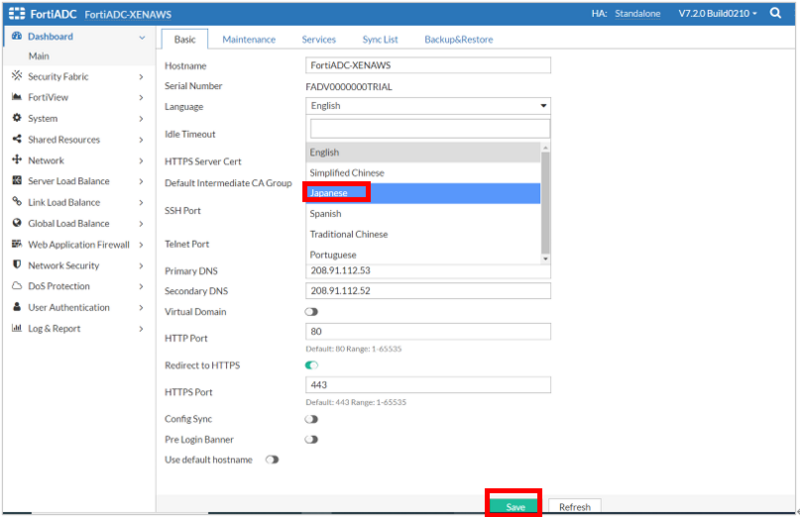Collapse the Dashboard menu chevron
Screen dimensions: 800x517
click(x=142, y=37)
